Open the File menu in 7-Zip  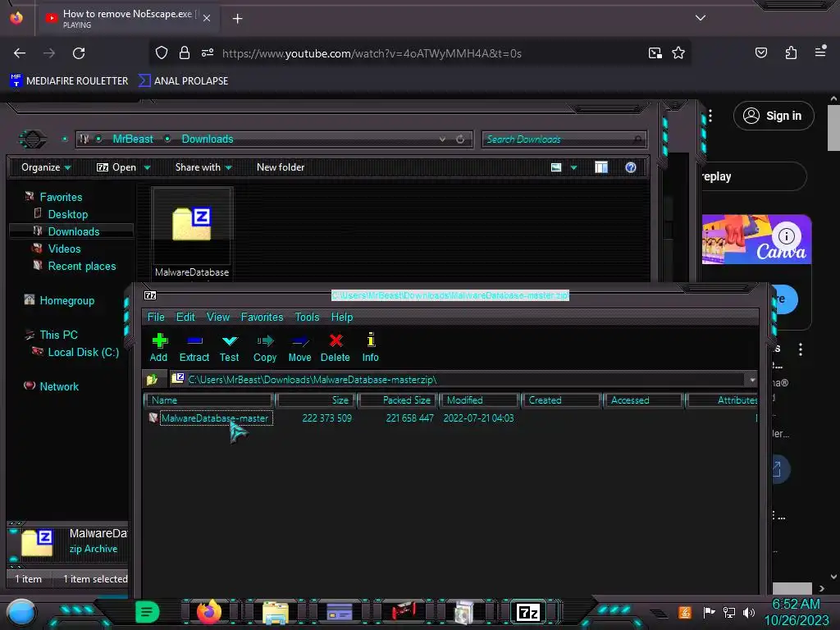tap(156, 317)
